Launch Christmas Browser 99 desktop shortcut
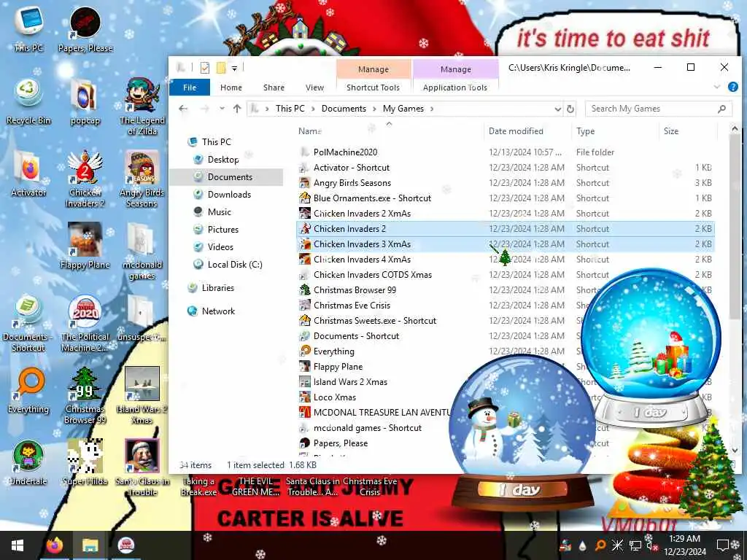 85,395
